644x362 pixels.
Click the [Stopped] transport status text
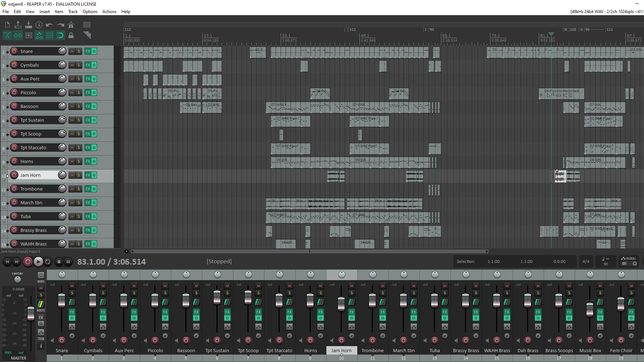[x=219, y=261]
